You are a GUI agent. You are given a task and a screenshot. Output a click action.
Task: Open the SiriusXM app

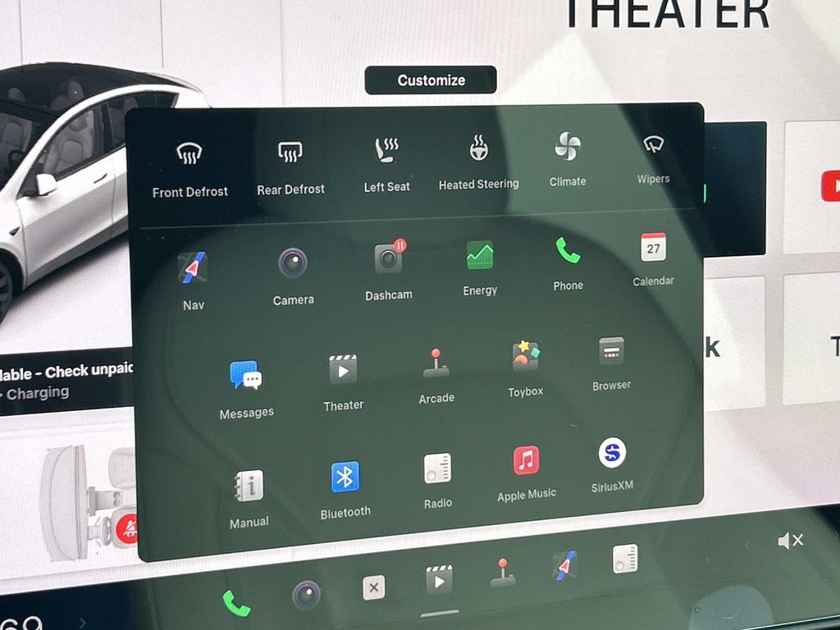[612, 453]
